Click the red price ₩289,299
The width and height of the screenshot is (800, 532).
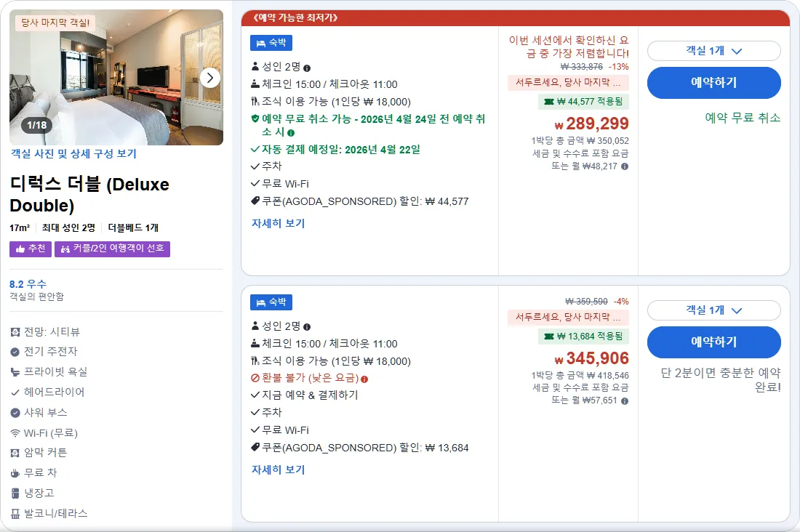coord(592,124)
